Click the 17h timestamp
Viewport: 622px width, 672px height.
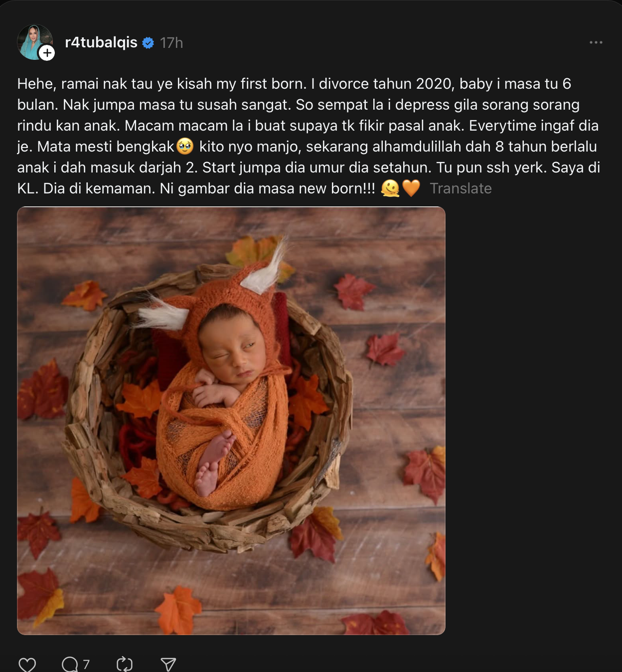click(171, 43)
